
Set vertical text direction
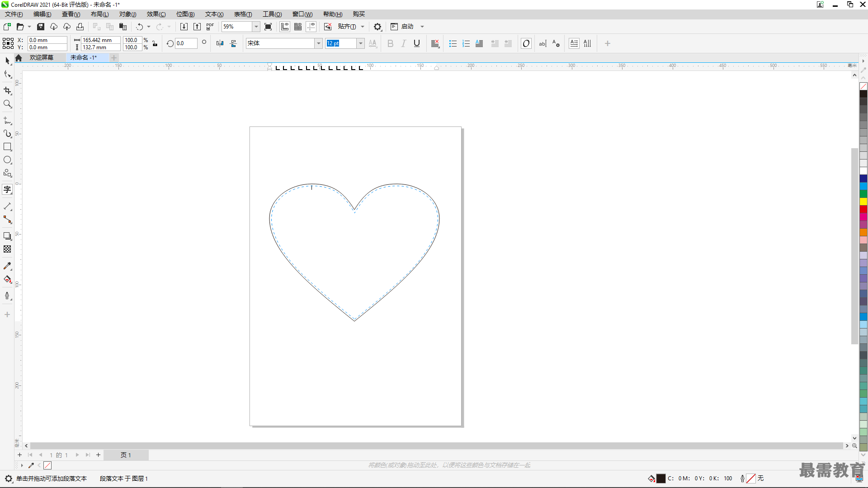pyautogui.click(x=587, y=43)
